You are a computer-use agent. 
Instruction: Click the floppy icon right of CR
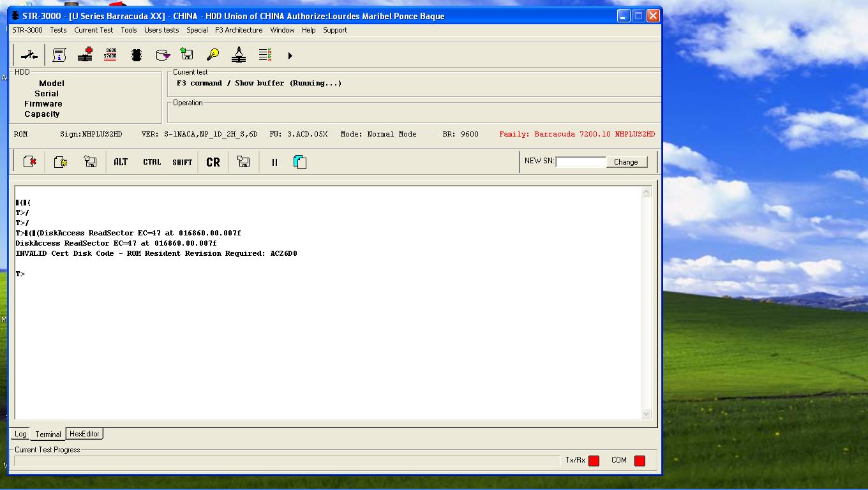[243, 162]
